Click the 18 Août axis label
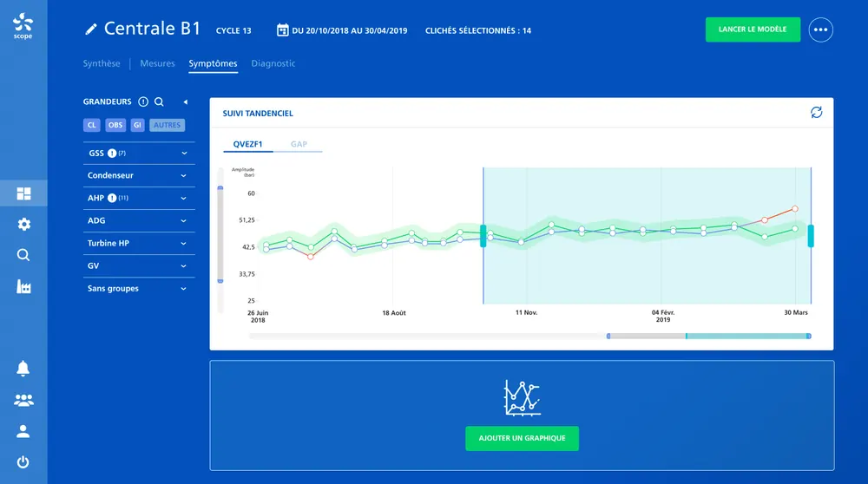 click(x=394, y=313)
